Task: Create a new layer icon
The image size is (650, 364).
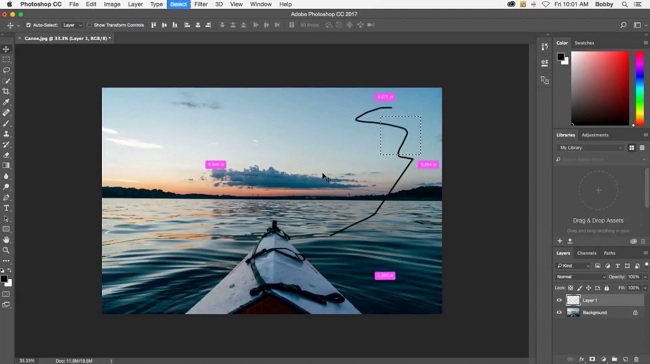Action: (x=626, y=359)
